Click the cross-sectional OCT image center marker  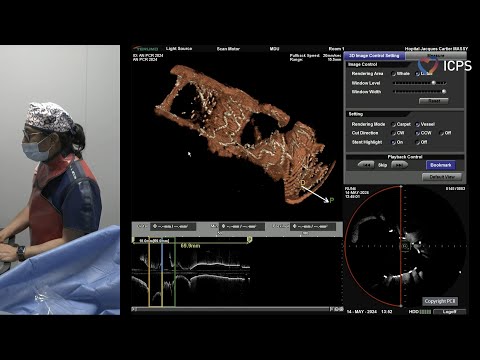pyautogui.click(x=405, y=246)
